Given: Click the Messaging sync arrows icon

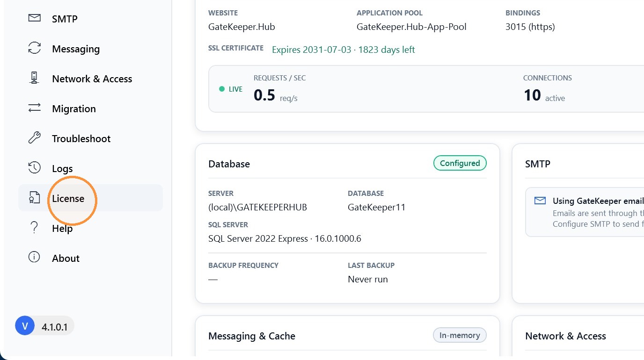Looking at the screenshot, I should [34, 49].
